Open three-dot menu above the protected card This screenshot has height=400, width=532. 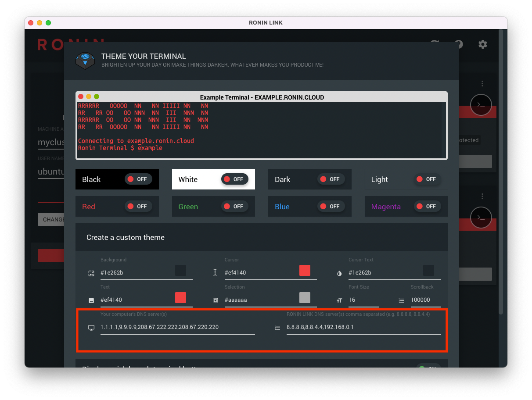pyautogui.click(x=482, y=83)
